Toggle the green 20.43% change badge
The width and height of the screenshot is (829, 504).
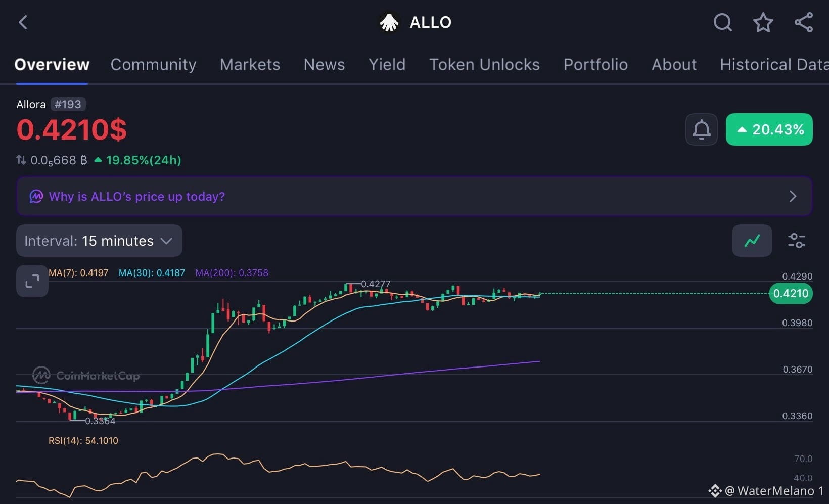769,129
